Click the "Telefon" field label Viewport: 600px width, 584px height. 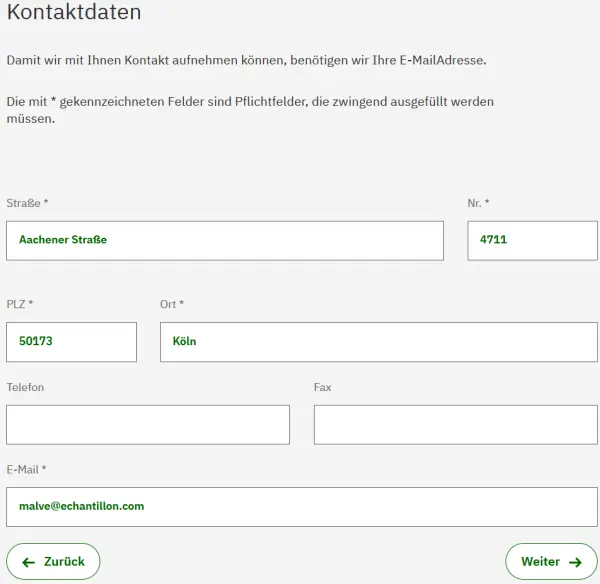[x=25, y=387]
